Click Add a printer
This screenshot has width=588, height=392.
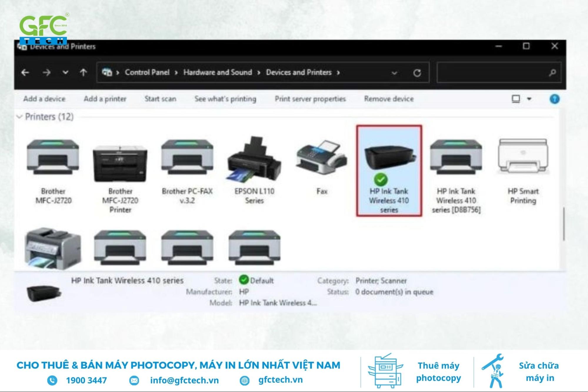[105, 99]
